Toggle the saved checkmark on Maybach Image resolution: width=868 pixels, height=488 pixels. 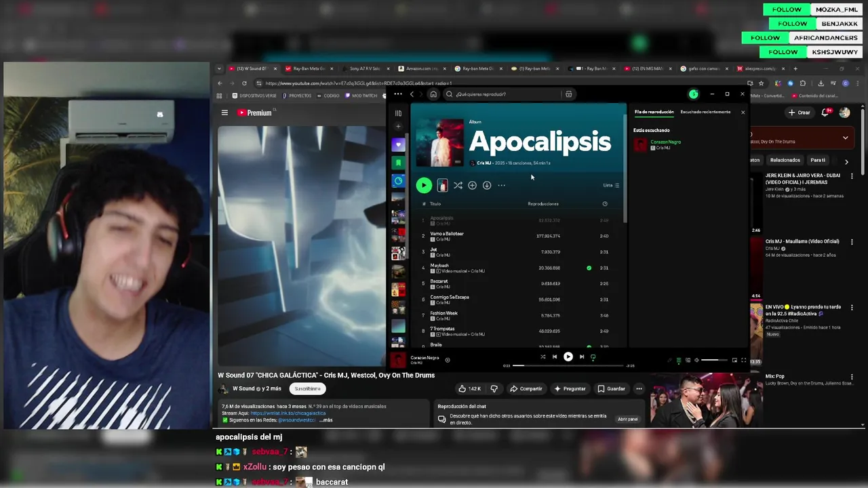pyautogui.click(x=589, y=268)
